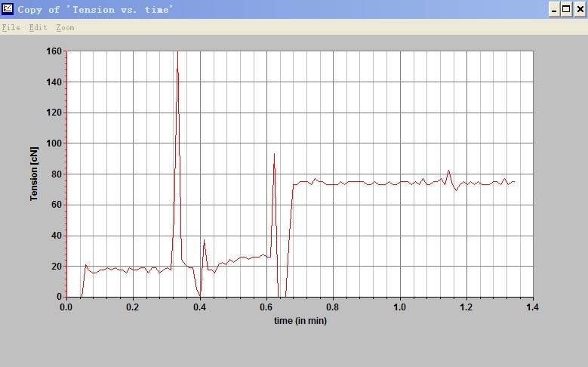The image size is (588, 367).
Task: Click the tallest tension spike reaching 160
Action: point(177,54)
